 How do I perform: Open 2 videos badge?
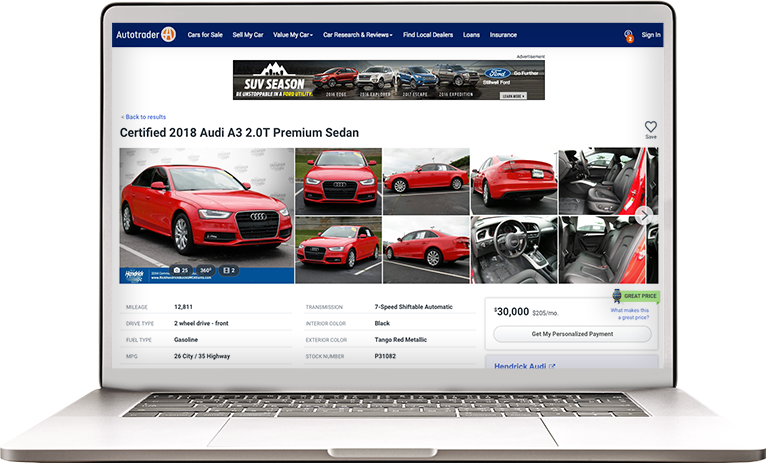(229, 270)
